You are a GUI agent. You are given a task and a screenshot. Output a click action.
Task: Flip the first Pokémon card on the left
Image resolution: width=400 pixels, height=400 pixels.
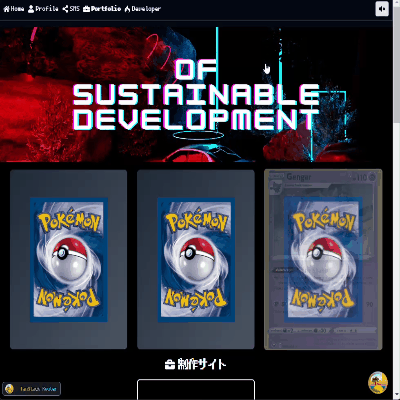pyautogui.click(x=69, y=260)
